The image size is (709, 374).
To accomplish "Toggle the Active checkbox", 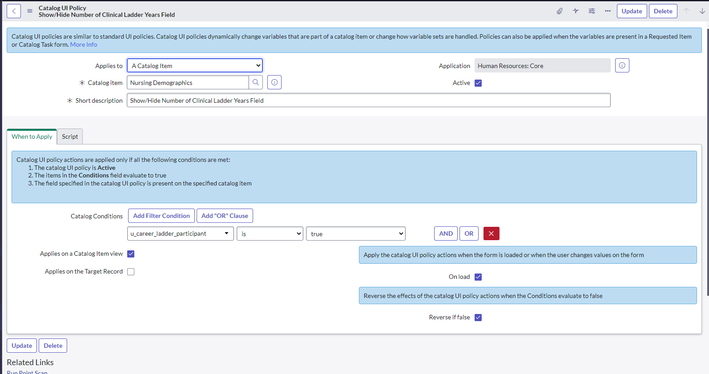I will (x=478, y=83).
